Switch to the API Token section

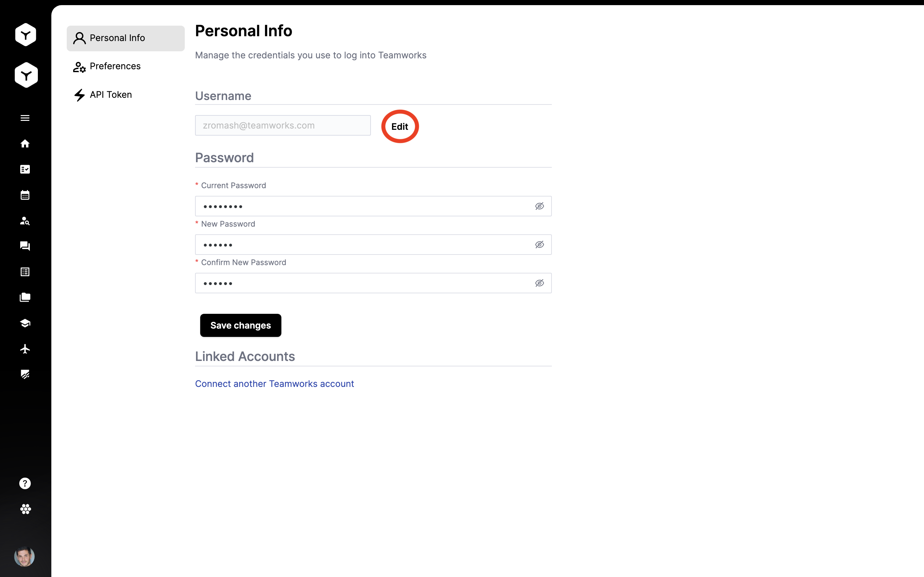click(111, 95)
